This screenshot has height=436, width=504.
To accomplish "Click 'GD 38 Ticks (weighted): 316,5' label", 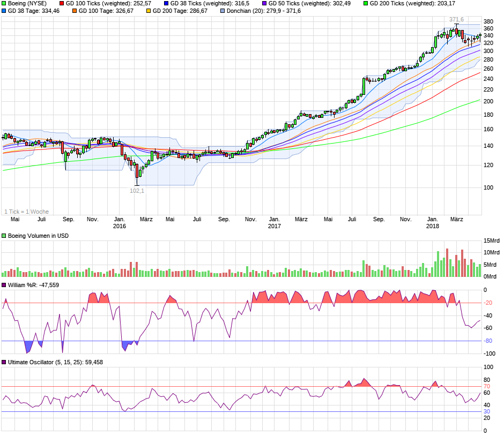I will point(210,4).
